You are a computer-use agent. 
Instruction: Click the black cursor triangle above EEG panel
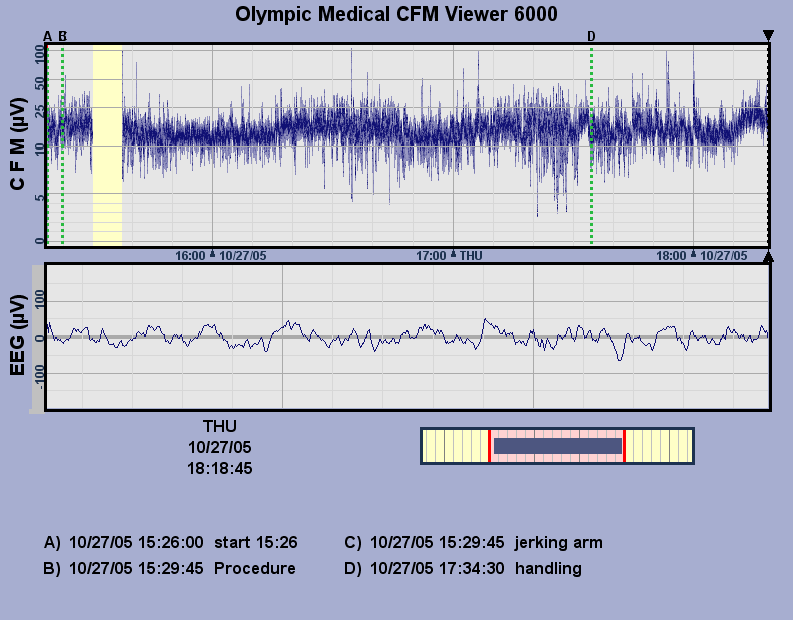(x=768, y=257)
